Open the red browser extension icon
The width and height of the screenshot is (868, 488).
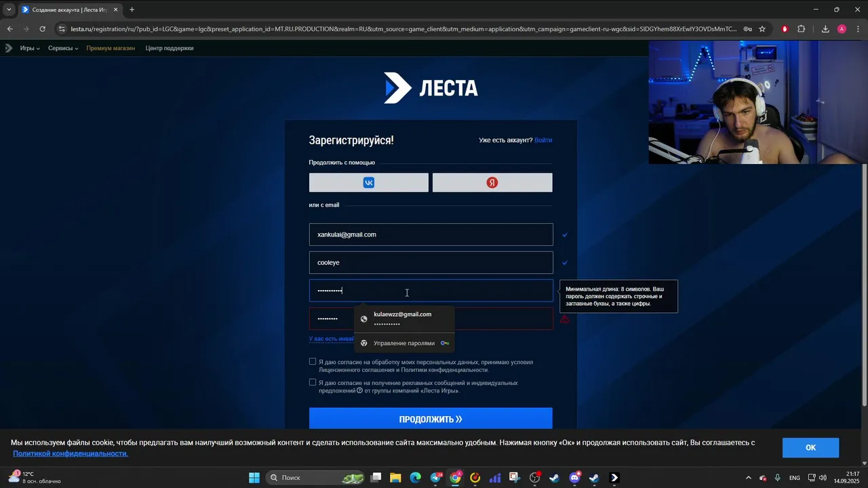point(785,29)
